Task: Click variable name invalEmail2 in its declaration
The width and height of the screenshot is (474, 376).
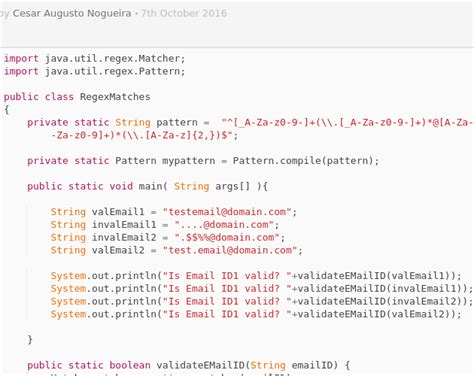Action: 124,237
